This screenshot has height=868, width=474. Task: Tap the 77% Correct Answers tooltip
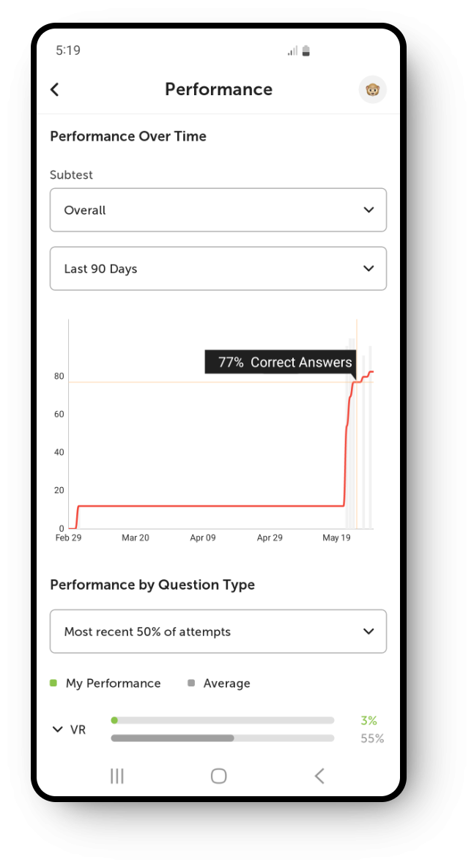pos(280,362)
